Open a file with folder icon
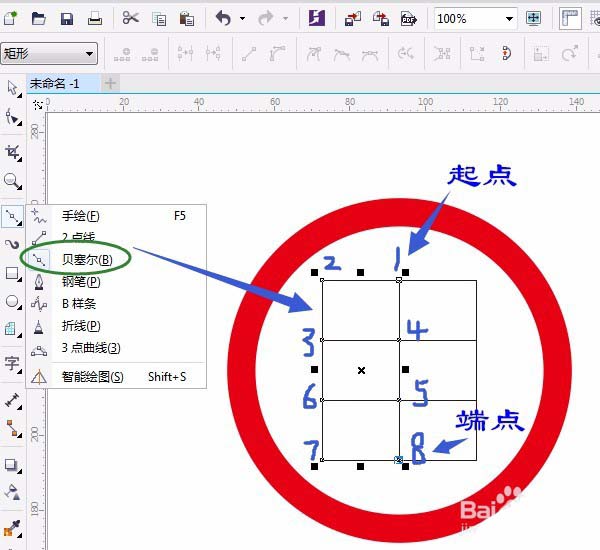 tap(39, 18)
